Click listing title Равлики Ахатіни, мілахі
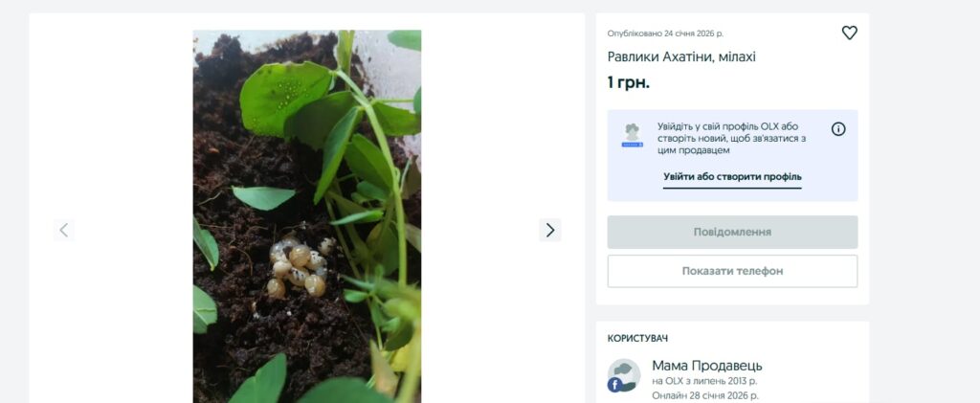Viewport: 980px width, 403px height. click(x=681, y=56)
